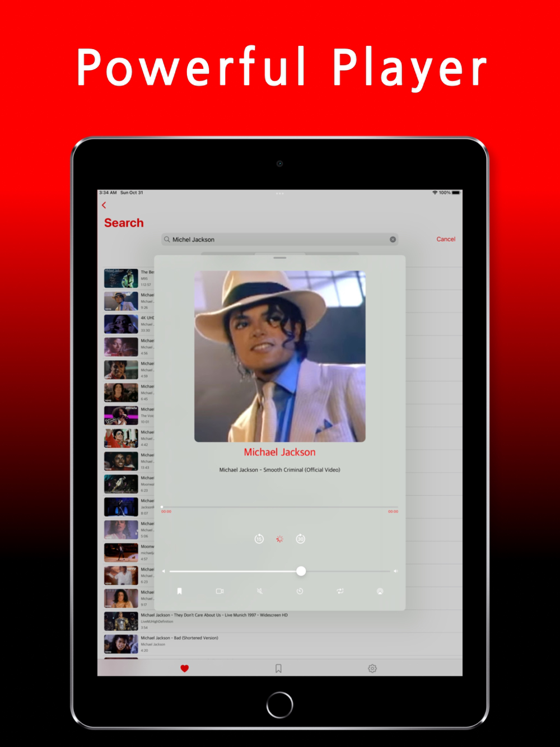Switch to video mode with camera icon
This screenshot has width=560, height=747.
pos(220,591)
